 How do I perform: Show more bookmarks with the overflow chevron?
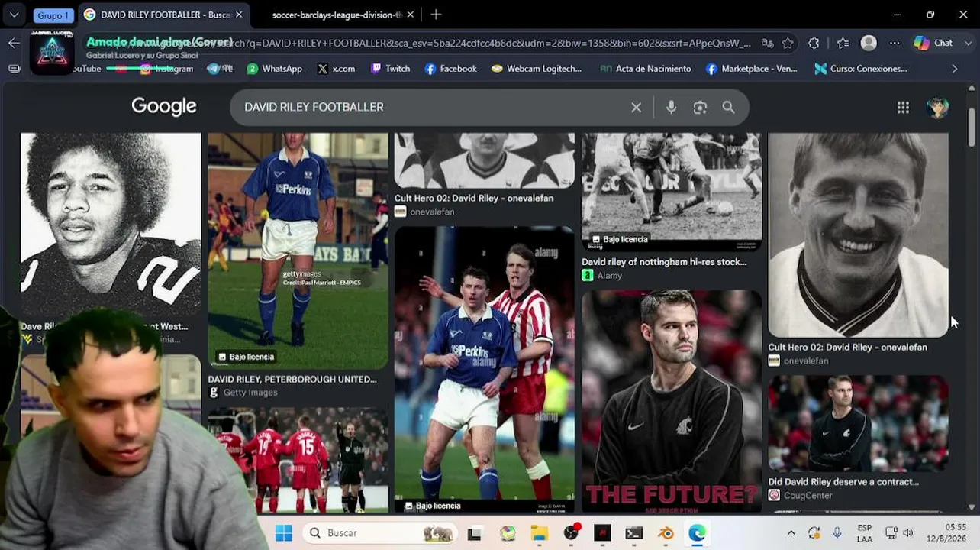tap(954, 69)
